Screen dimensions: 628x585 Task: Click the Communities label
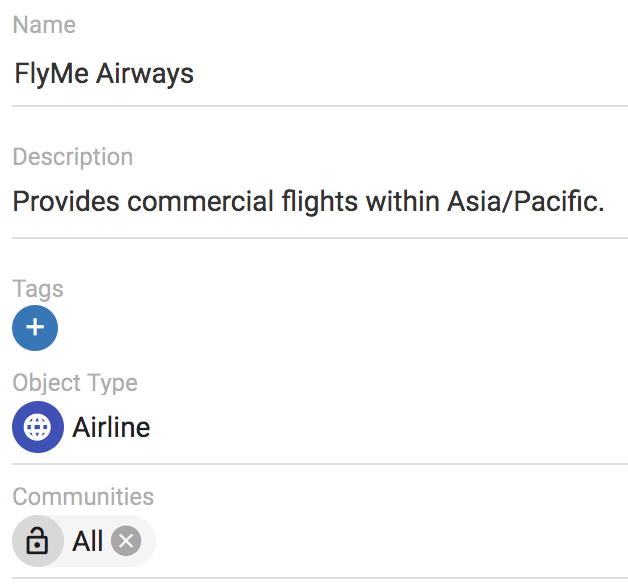(x=83, y=497)
